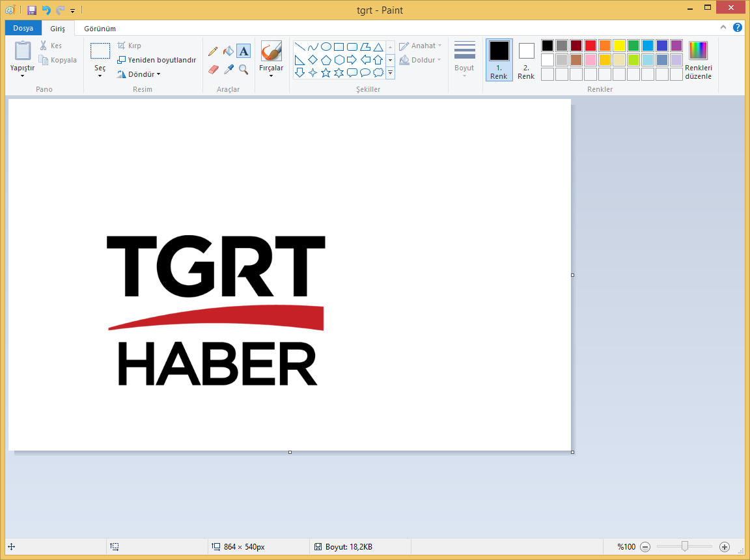Screen dimensions: 750x560
Task: Choose the Rounded rectangle shape
Action: point(352,47)
